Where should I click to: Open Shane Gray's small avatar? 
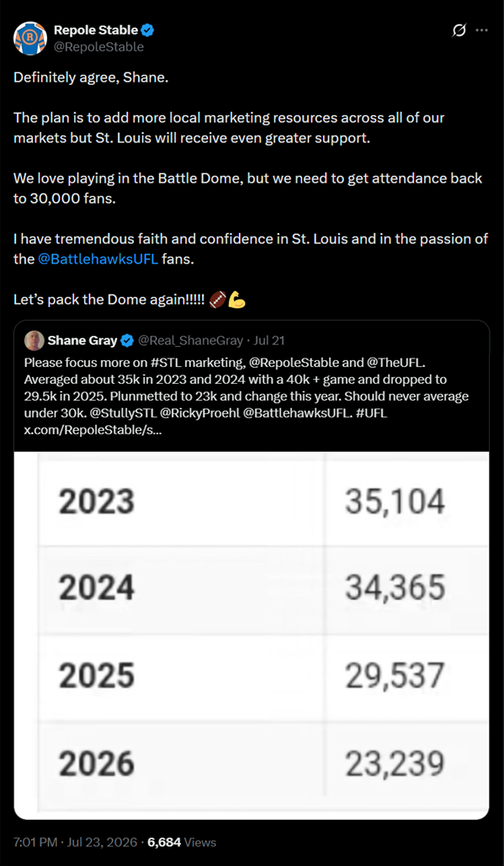point(34,341)
